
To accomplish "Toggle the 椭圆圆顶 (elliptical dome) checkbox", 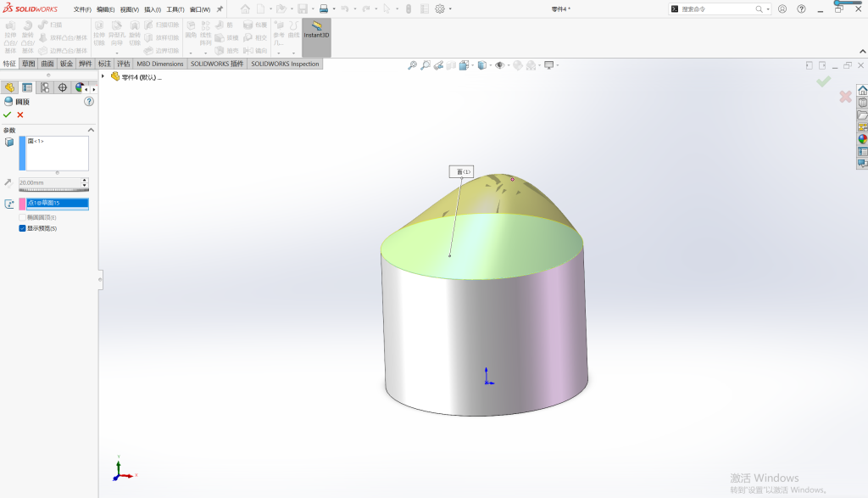I will (22, 218).
